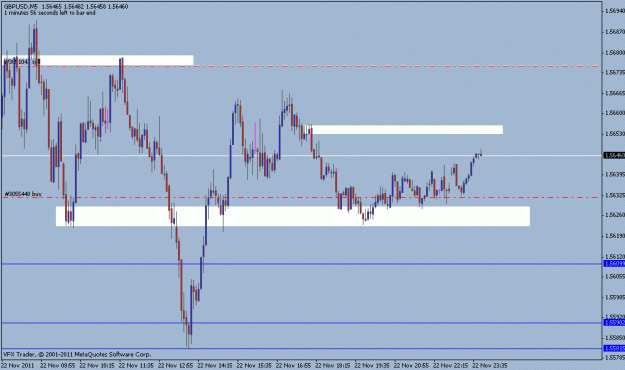625x370 pixels.
Task: Click the 1.56940 price axis label
Action: click(615, 11)
